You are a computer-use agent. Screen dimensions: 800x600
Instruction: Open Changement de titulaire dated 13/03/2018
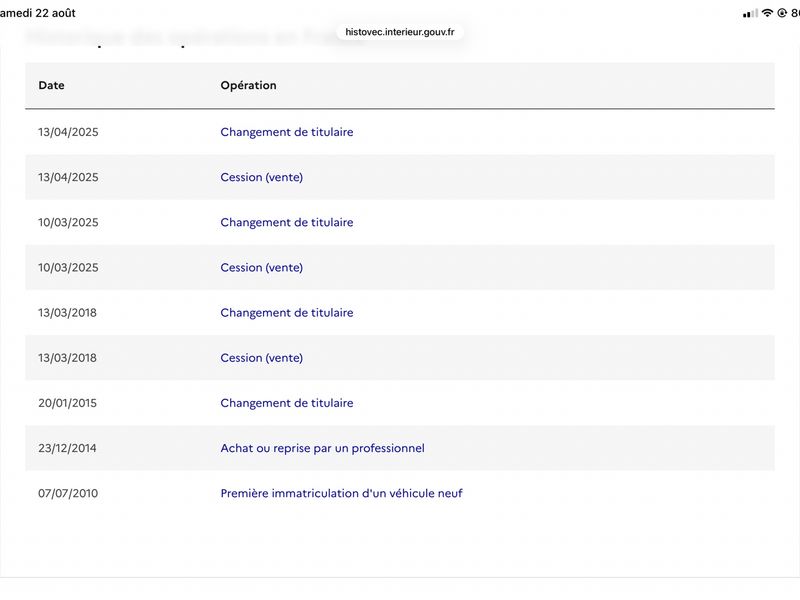[x=287, y=313]
